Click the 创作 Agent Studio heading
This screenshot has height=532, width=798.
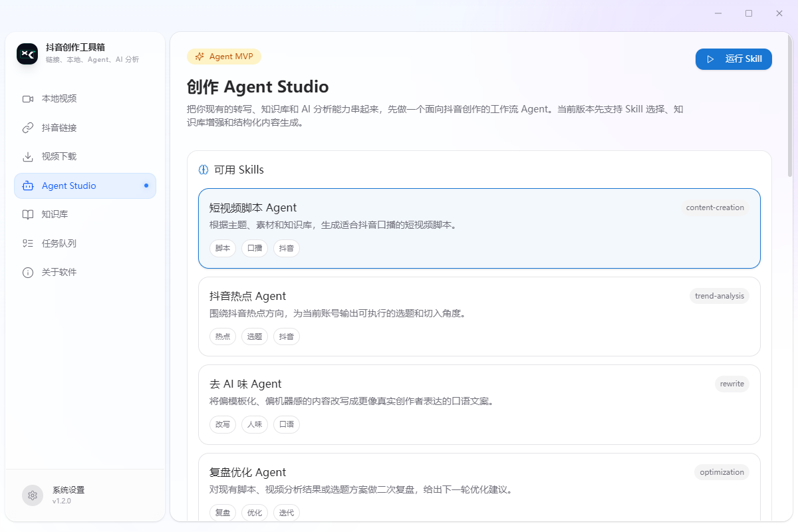(x=258, y=87)
